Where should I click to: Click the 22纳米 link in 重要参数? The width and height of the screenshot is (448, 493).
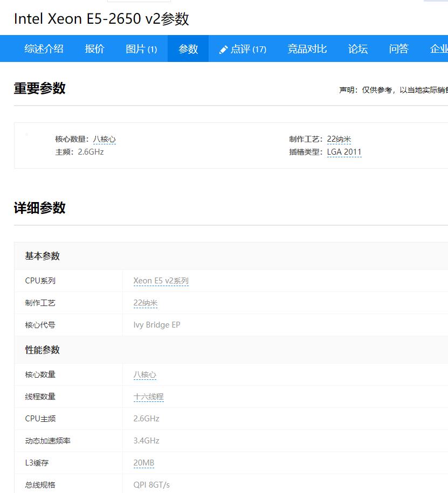[339, 139]
